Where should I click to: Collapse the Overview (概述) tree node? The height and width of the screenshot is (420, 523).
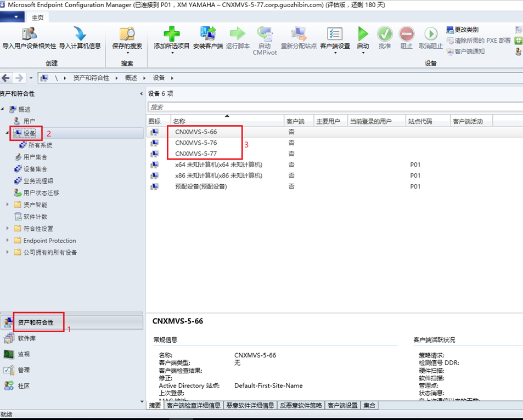[x=3, y=109]
